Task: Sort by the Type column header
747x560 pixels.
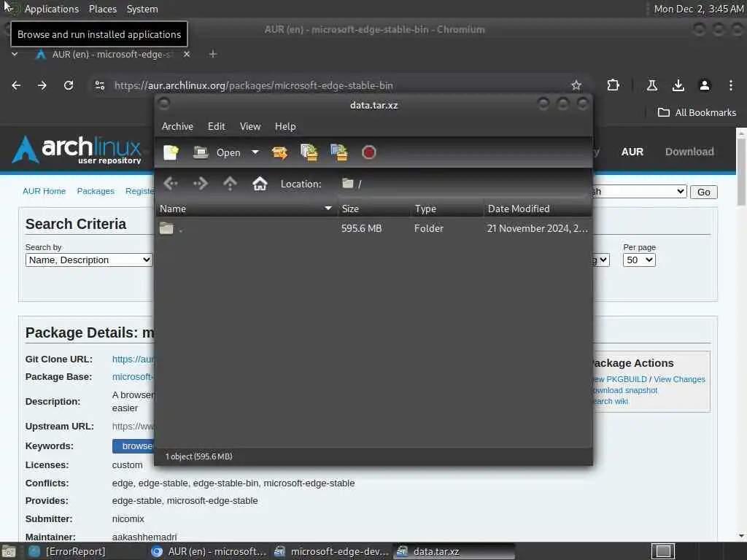Action: click(447, 209)
